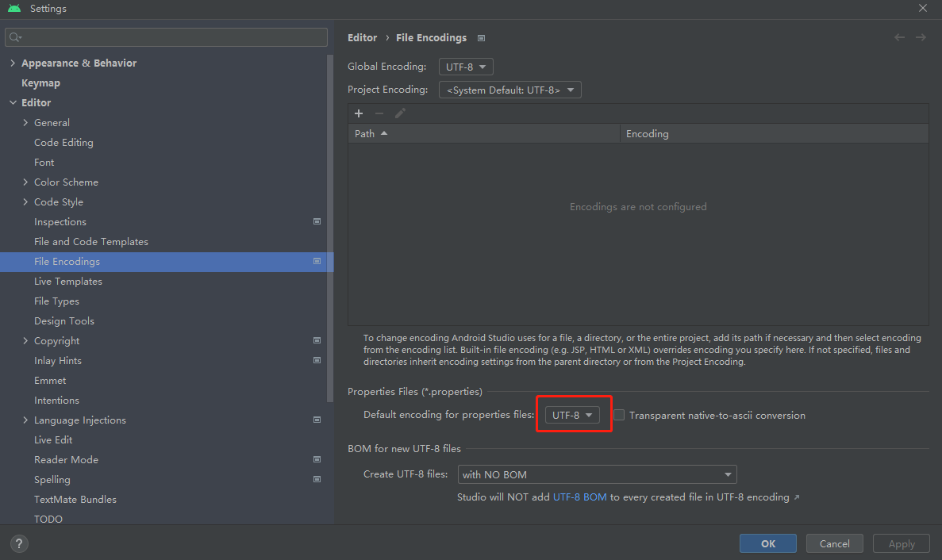This screenshot has height=560, width=942.
Task: Select Keymap in the settings tree
Action: tap(40, 82)
